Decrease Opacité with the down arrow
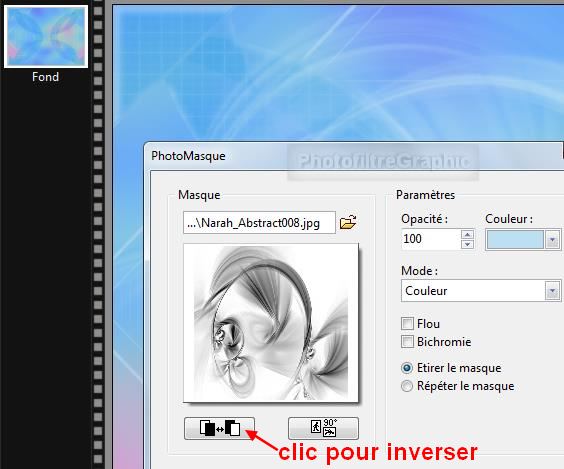The width and height of the screenshot is (564, 469). tap(467, 244)
